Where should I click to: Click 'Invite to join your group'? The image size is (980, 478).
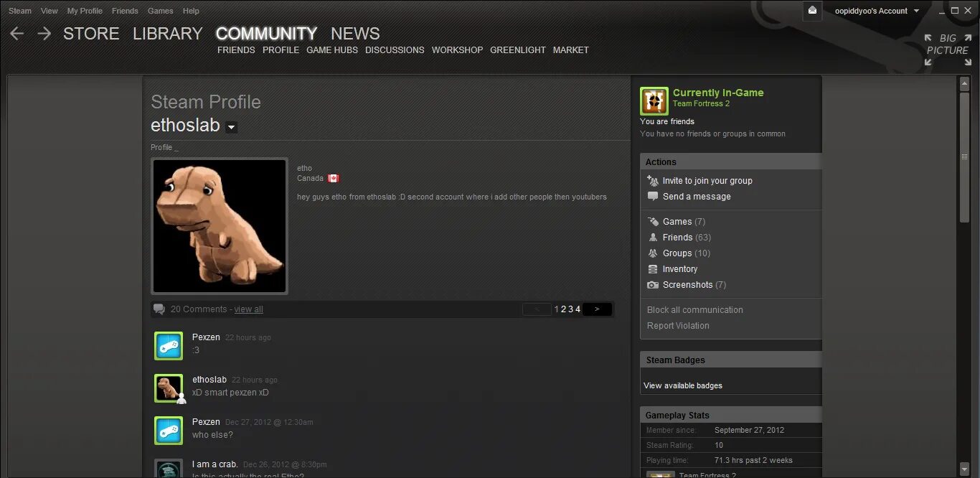point(707,181)
